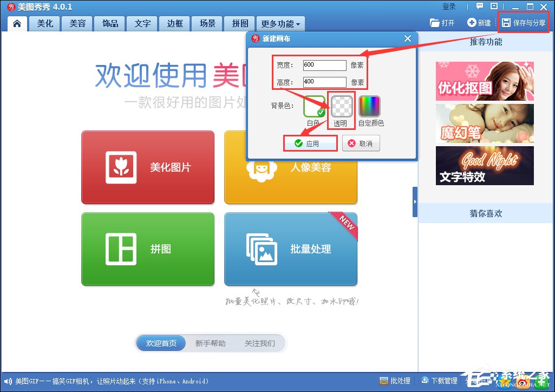Switch to the 美容 ribbon tab
The image size is (555, 392).
(x=76, y=23)
